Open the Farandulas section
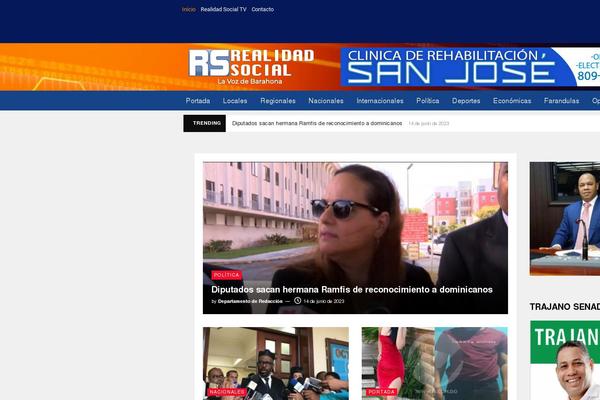This screenshot has width=600, height=400. [x=561, y=101]
